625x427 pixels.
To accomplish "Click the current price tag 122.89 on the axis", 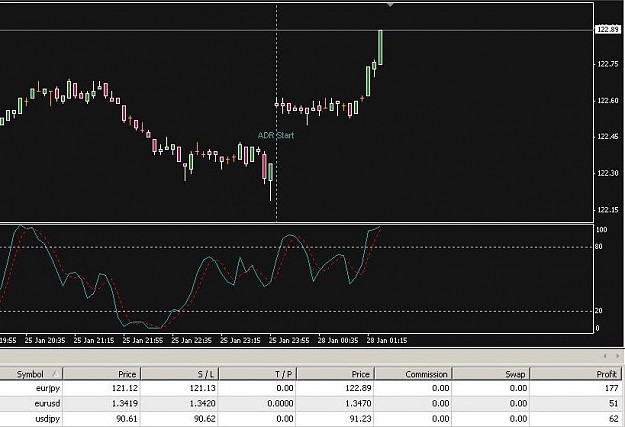I will pyautogui.click(x=608, y=30).
